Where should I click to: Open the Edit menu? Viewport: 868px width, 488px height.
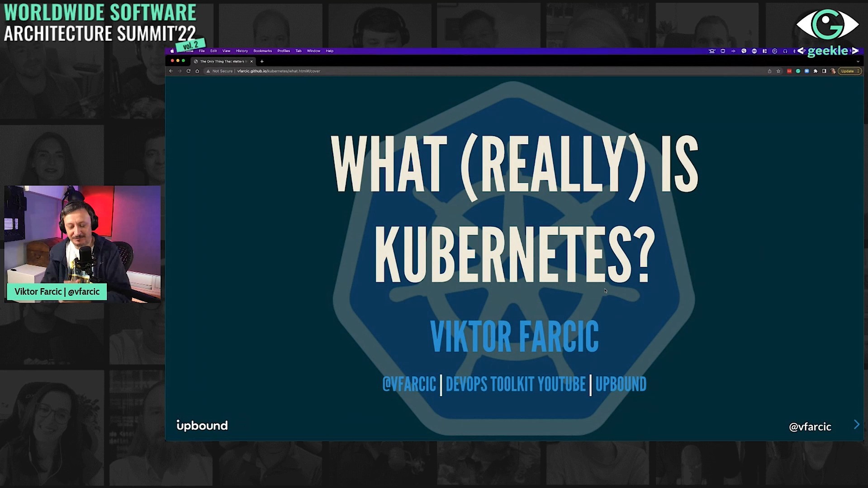tap(213, 51)
